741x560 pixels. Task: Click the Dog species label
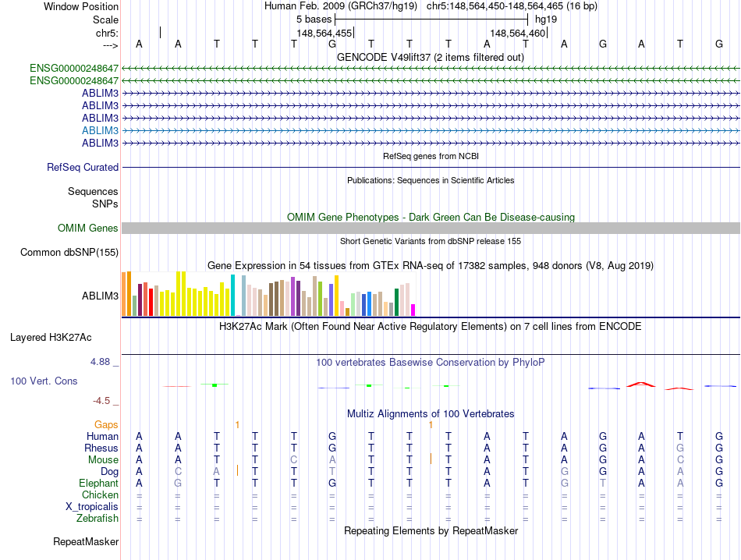109,472
